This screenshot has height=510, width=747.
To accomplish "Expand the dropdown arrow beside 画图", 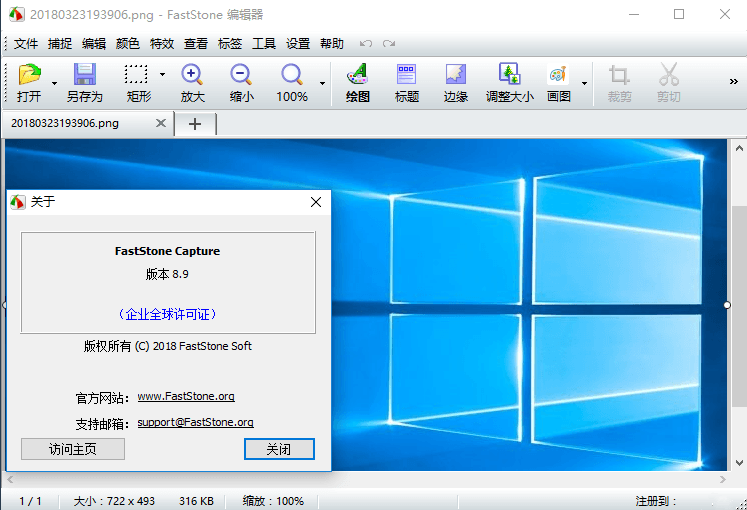I will point(585,83).
